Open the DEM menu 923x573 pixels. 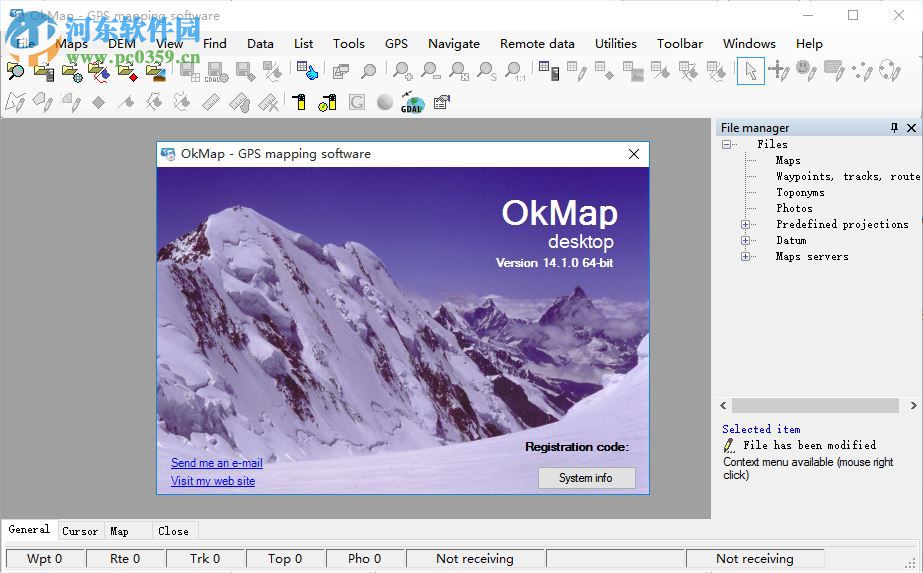click(122, 44)
